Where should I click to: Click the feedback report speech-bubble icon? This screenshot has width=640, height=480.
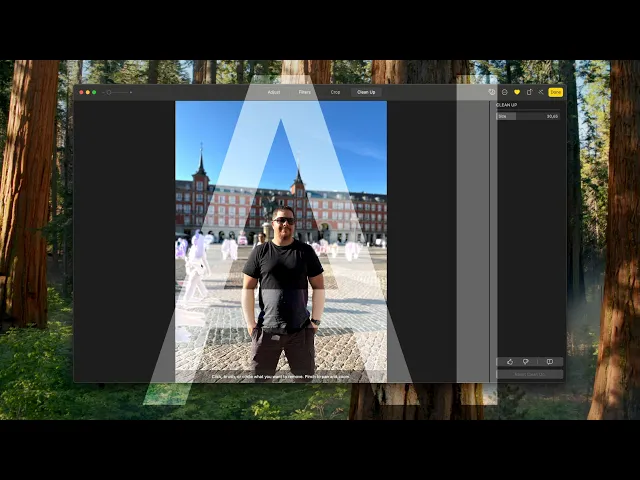pyautogui.click(x=550, y=362)
